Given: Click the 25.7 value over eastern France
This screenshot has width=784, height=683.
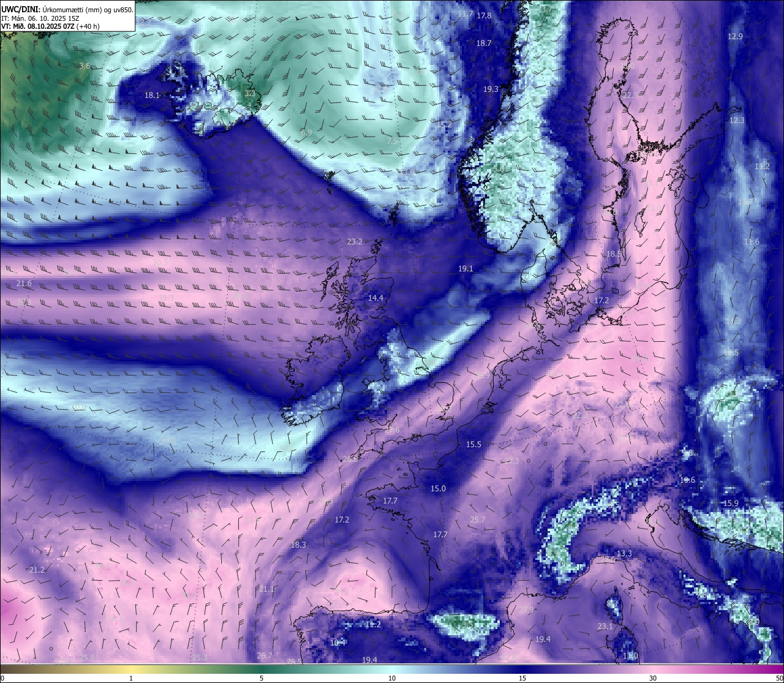Looking at the screenshot, I should pos(477,519).
